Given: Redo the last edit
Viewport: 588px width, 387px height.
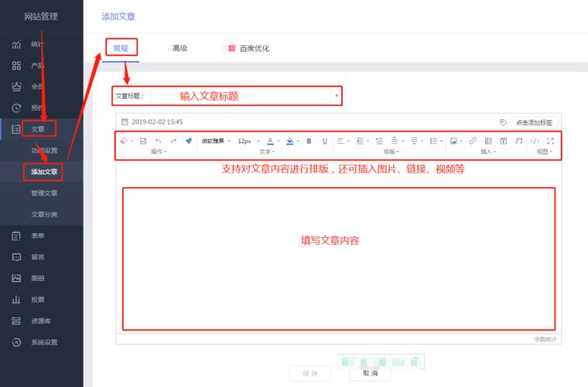Looking at the screenshot, I should [173, 141].
